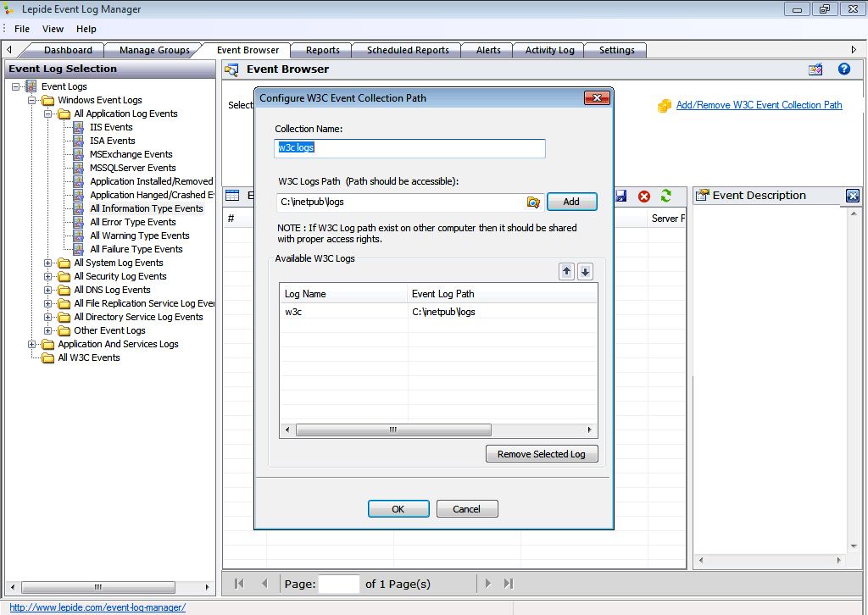Close the Event Description panel
The width and height of the screenshot is (868, 615).
(x=853, y=195)
